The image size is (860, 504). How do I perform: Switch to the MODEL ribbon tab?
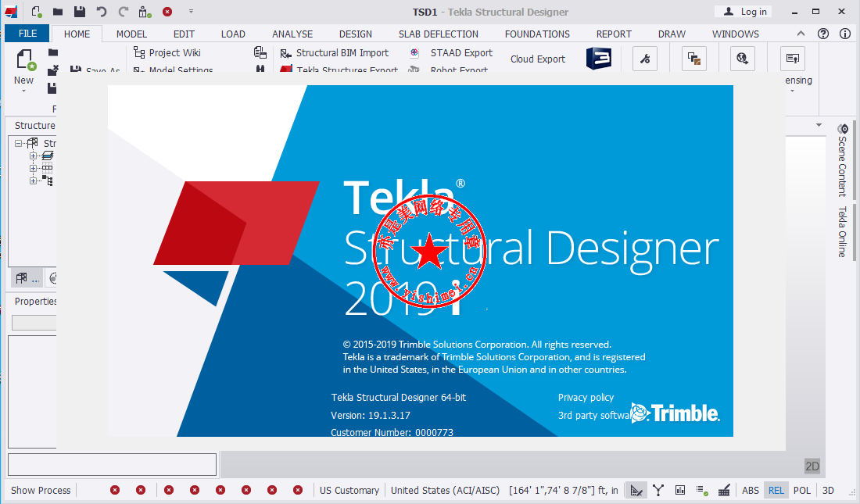click(x=131, y=34)
